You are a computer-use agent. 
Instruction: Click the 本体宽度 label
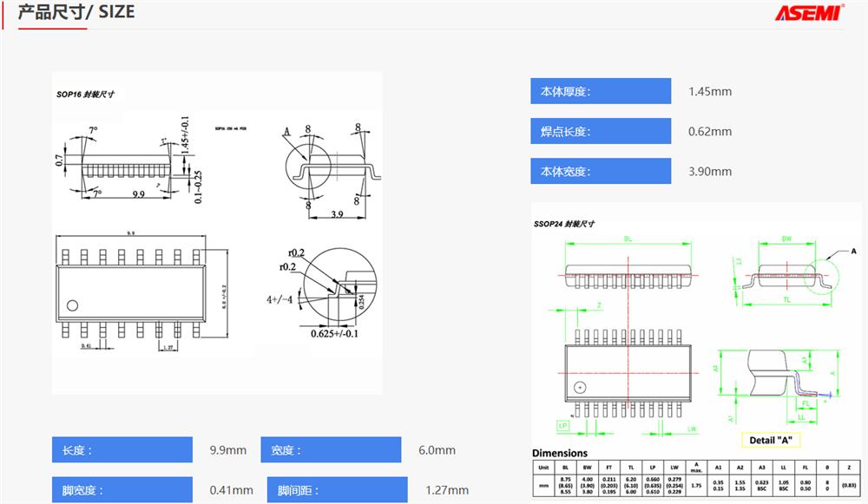point(601,171)
